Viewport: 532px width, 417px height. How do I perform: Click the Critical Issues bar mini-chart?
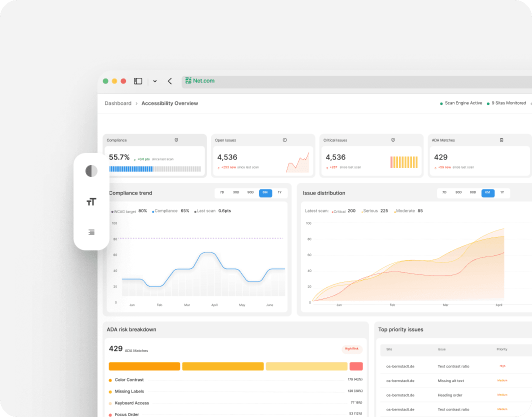click(x=404, y=162)
